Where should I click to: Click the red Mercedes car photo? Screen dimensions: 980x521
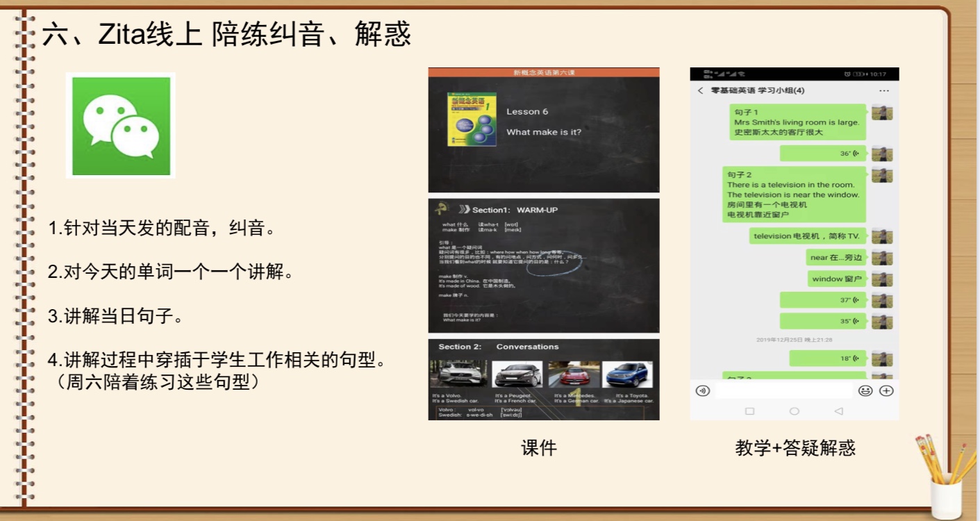574,374
